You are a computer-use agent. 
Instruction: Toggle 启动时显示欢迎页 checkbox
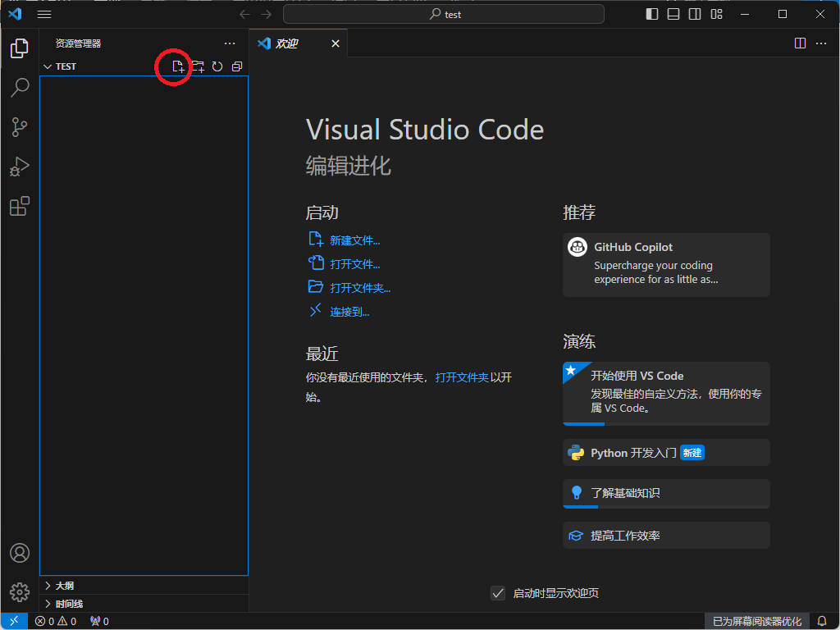[x=498, y=593]
